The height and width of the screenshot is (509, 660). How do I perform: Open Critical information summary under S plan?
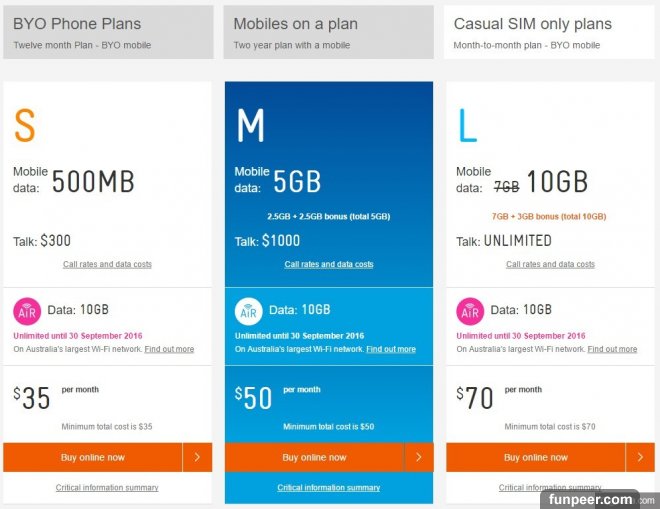pos(107,488)
